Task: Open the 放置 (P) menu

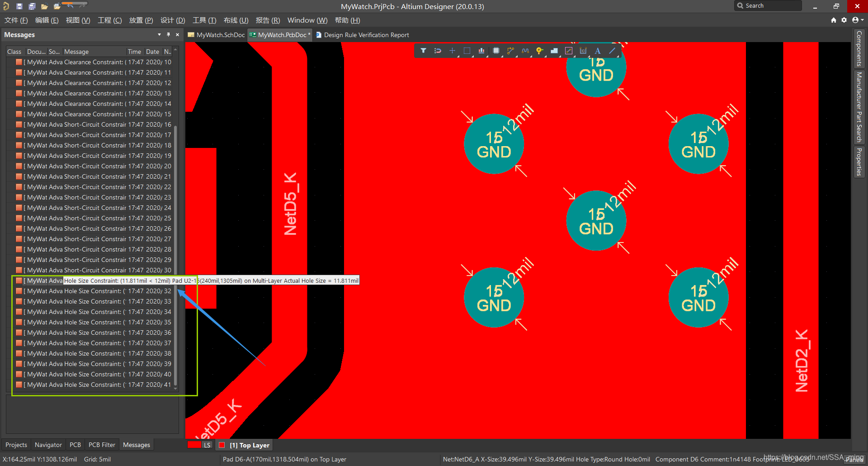Action: [x=141, y=20]
